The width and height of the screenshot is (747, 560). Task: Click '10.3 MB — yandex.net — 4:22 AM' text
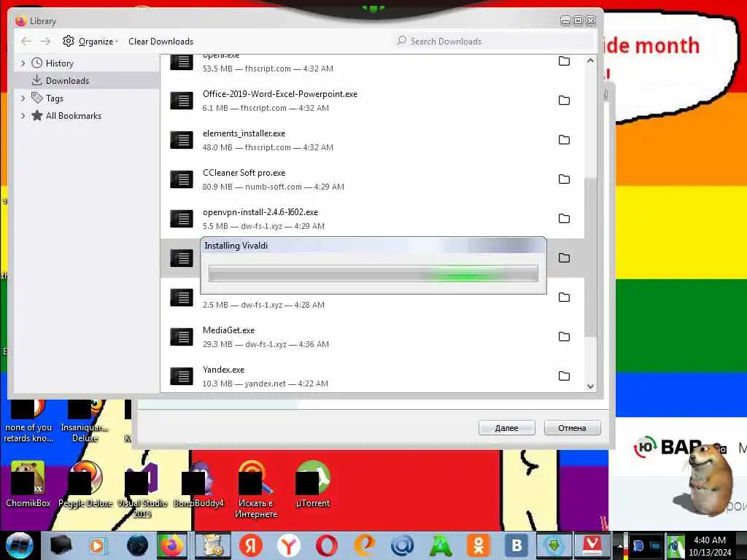265,384
